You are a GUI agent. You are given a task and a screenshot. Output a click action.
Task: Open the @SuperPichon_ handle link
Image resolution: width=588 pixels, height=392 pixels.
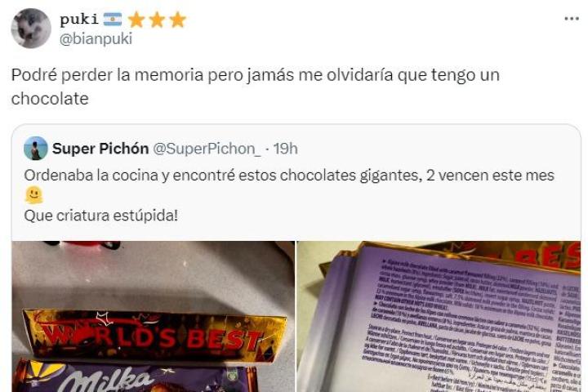tap(207, 149)
